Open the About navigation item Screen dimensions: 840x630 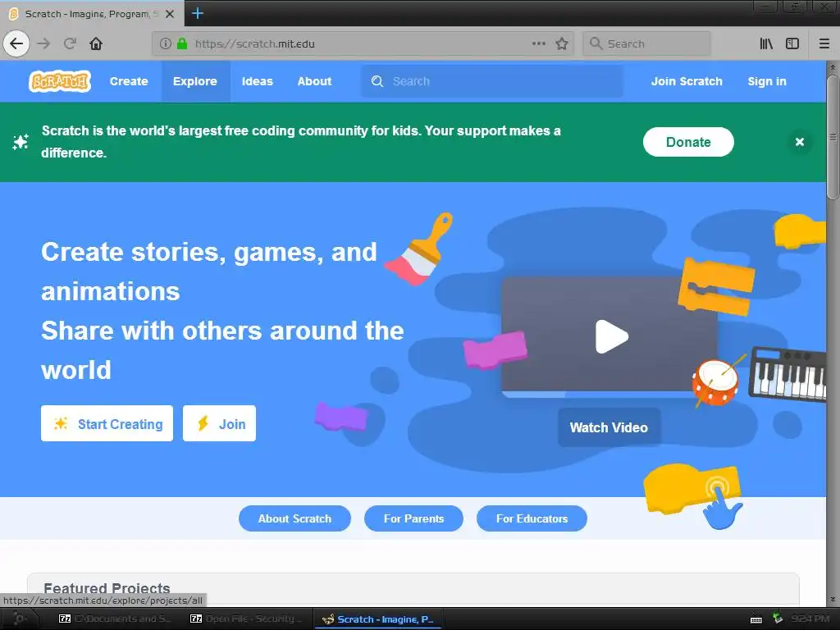coord(314,81)
